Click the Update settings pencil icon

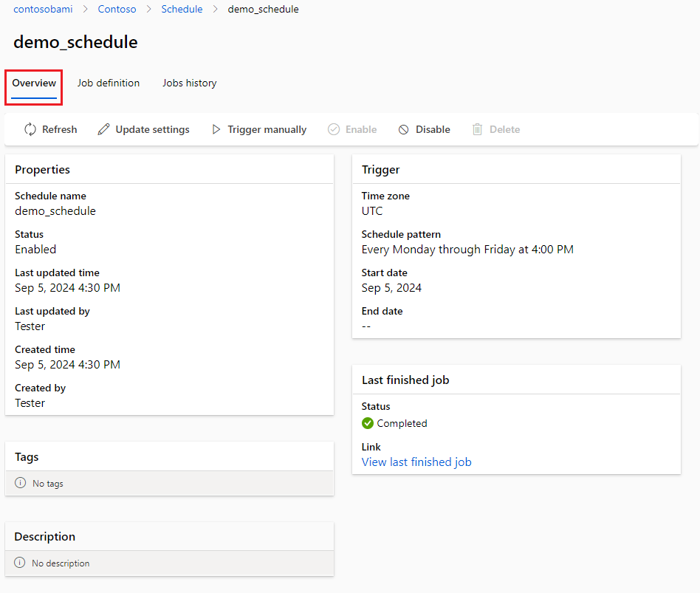[104, 129]
